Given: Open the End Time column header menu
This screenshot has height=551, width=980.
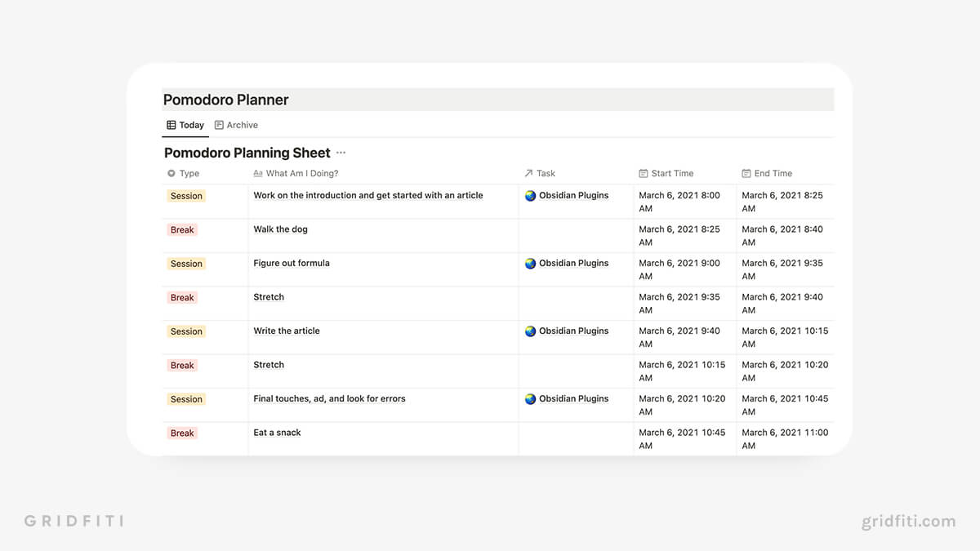Looking at the screenshot, I should [773, 173].
